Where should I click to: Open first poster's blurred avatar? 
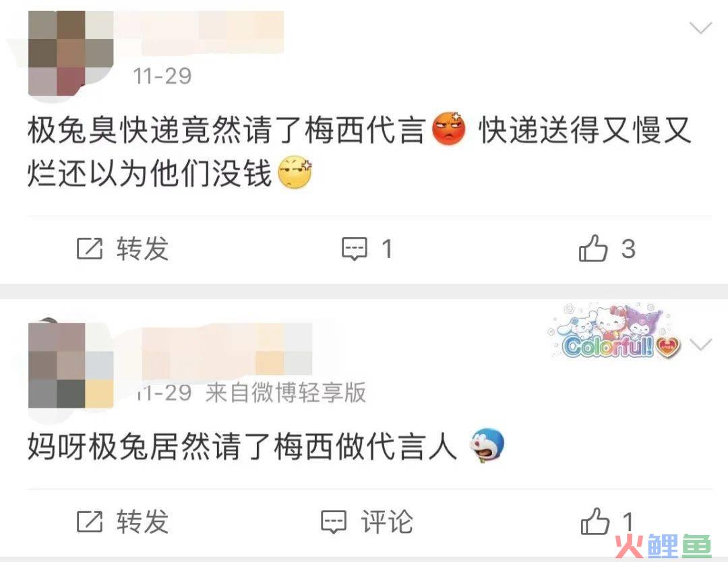71,53
